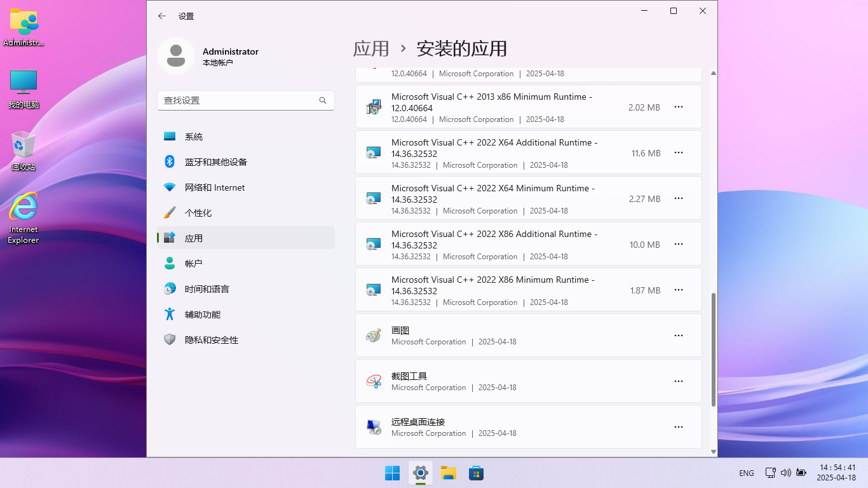Click the 远程桌面连接 app icon

click(x=374, y=427)
